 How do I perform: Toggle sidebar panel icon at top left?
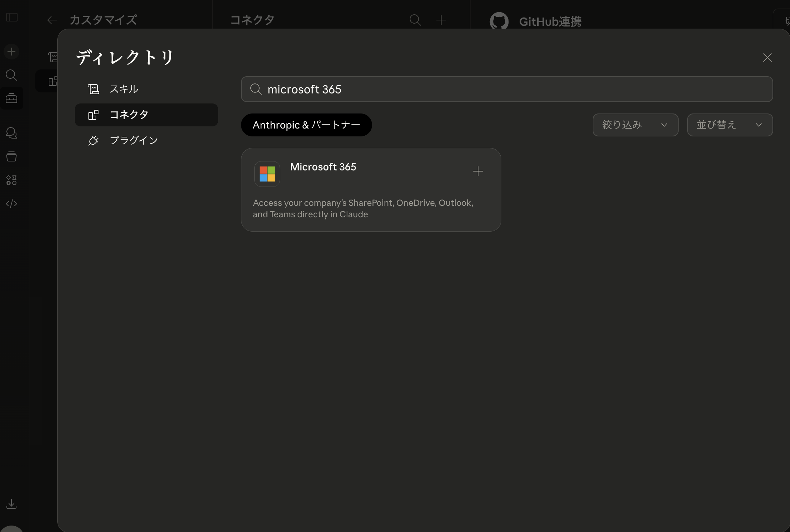pos(12,17)
